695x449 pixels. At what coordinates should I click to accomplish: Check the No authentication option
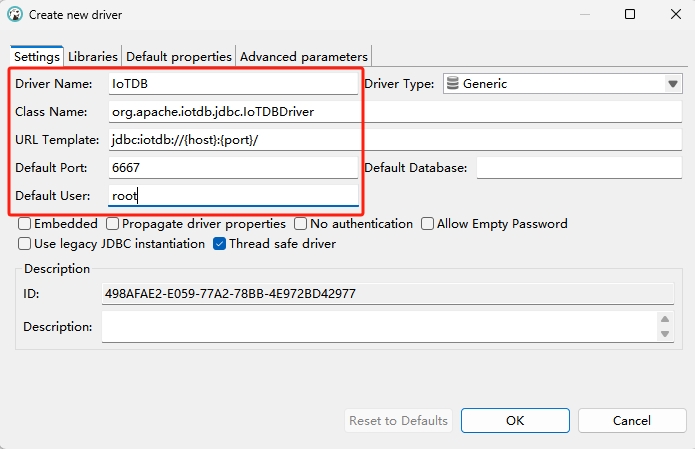click(301, 224)
